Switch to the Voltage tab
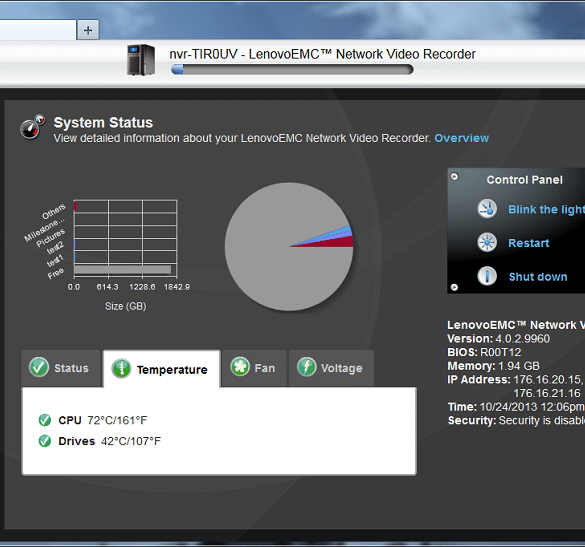The width and height of the screenshot is (585, 547). [x=331, y=368]
